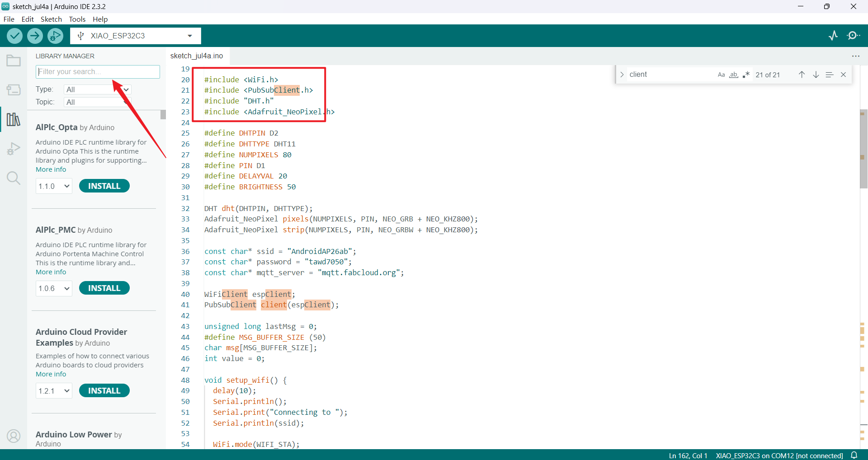Open the Sketchbook folder panel

pyautogui.click(x=14, y=61)
